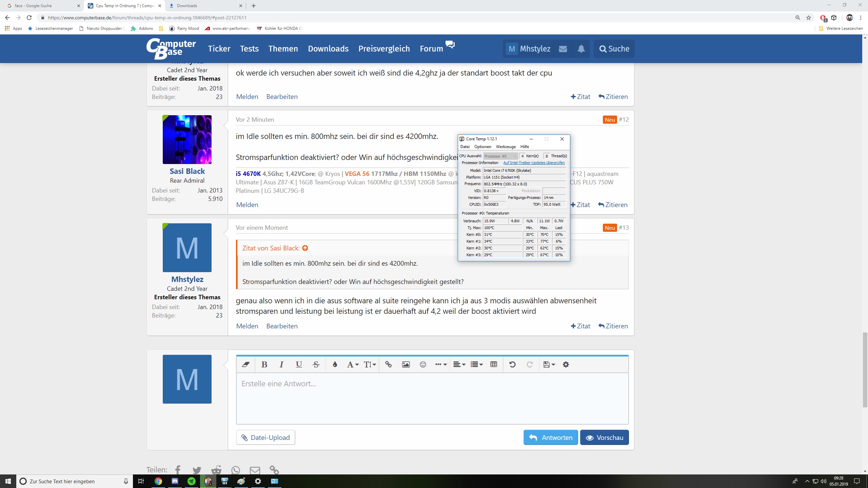Screen dimensions: 868x488
Task: Click the Datei-Upload button
Action: point(265,438)
